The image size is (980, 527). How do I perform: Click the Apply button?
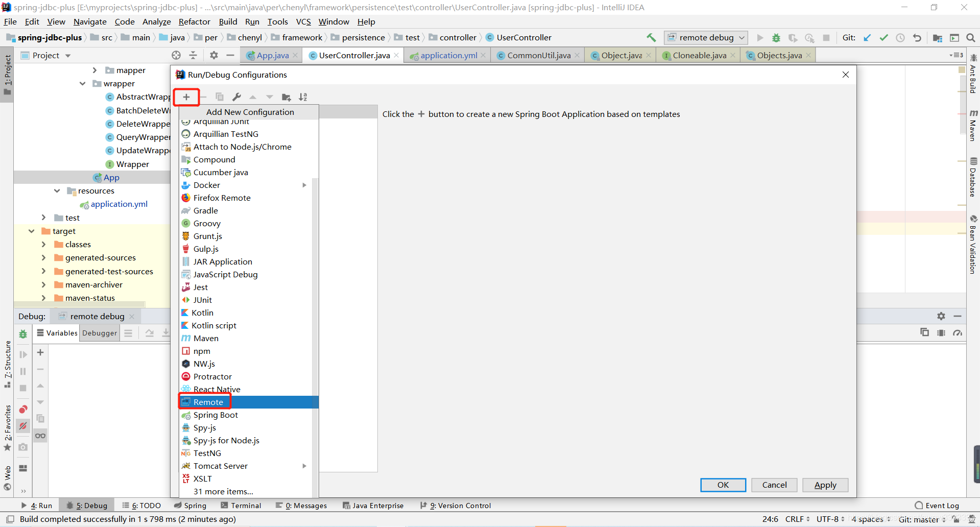pos(825,485)
